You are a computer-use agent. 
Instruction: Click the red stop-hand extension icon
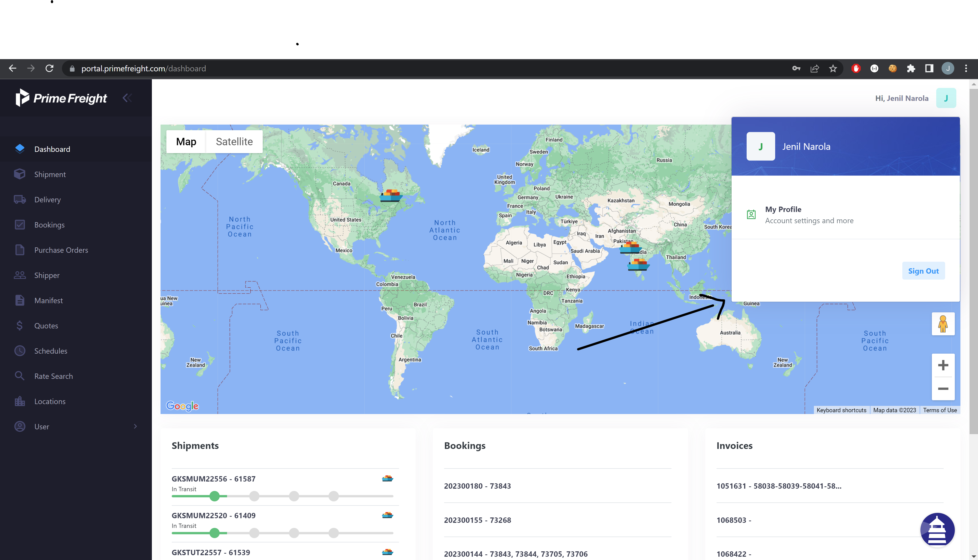pyautogui.click(x=856, y=69)
